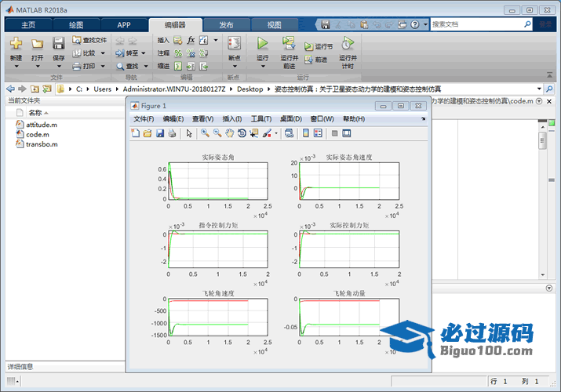Image resolution: width=561 pixels, height=392 pixels.
Task: Click the Breakpoints icon
Action: click(x=235, y=43)
